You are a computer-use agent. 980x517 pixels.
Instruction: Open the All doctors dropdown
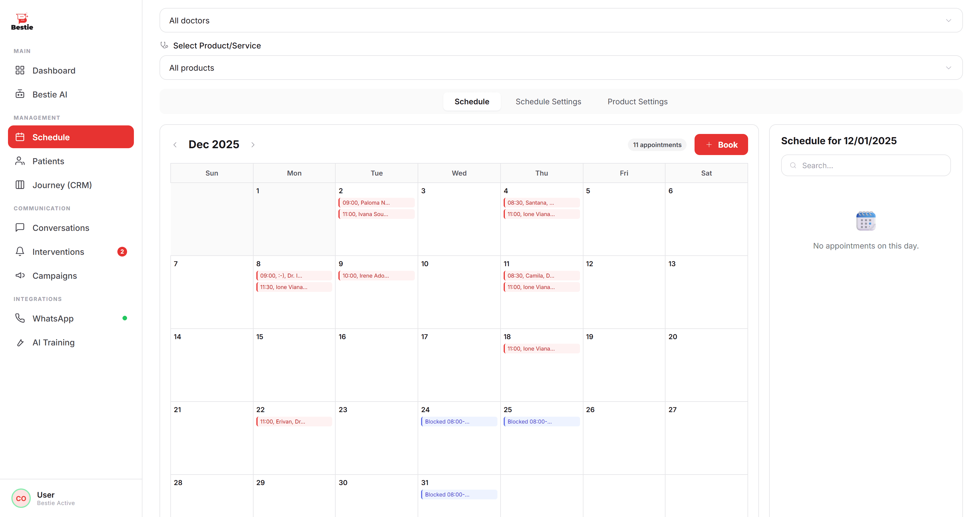click(561, 21)
